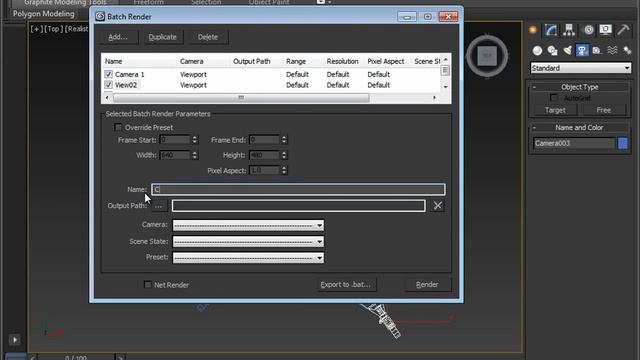Screen dimensions: 640x360
Task: Click the Name column header
Action: (113, 61)
